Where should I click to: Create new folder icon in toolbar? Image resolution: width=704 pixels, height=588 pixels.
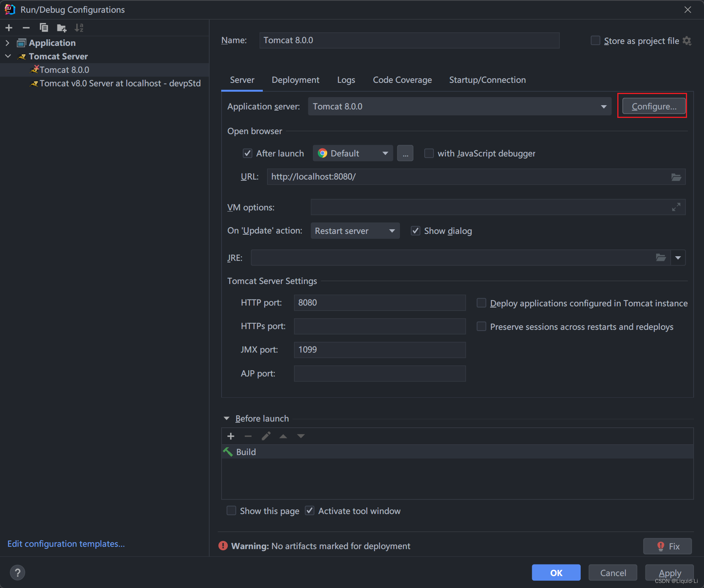pyautogui.click(x=62, y=28)
